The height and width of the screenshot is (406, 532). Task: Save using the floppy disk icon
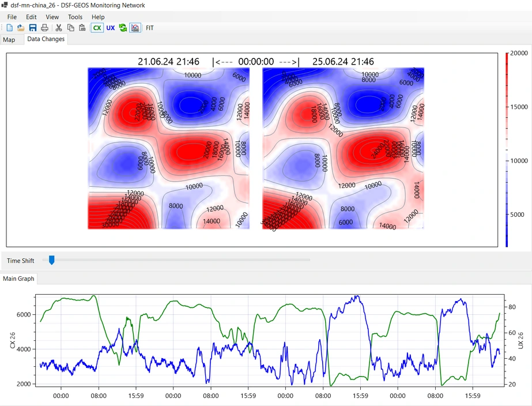(x=33, y=28)
